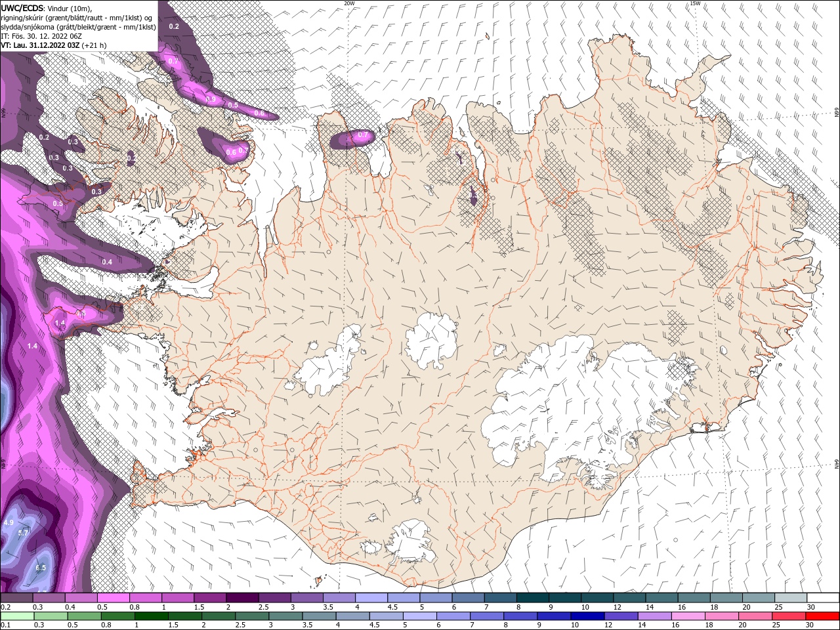This screenshot has width=840, height=630.
Task: Click the 15W longitude label
Action: (694, 3)
